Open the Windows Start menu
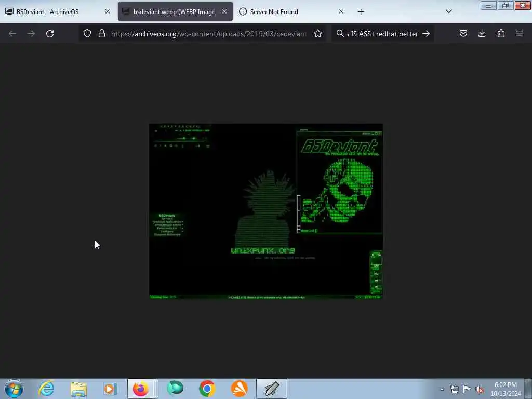532x399 pixels. coord(14,389)
